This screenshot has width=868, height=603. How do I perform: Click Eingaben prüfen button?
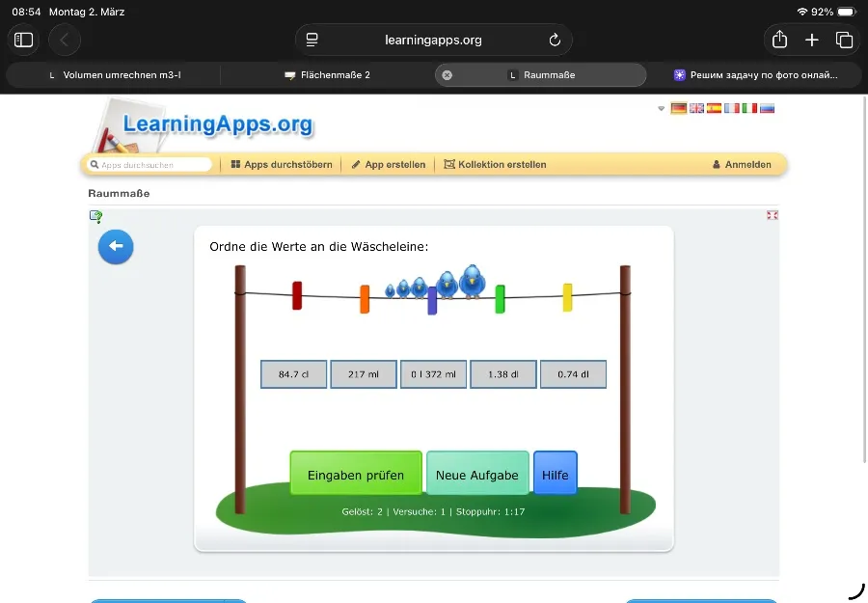pyautogui.click(x=356, y=475)
